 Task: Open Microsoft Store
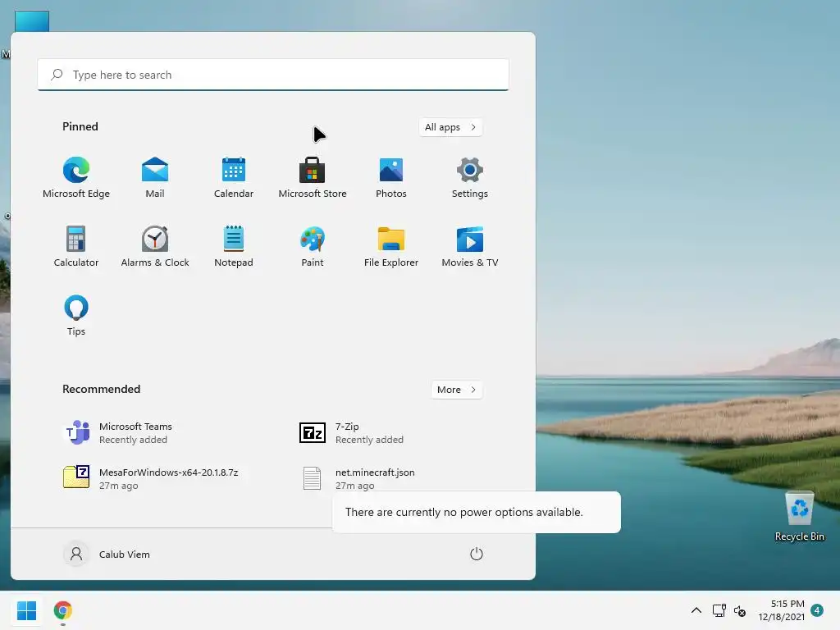point(313,177)
